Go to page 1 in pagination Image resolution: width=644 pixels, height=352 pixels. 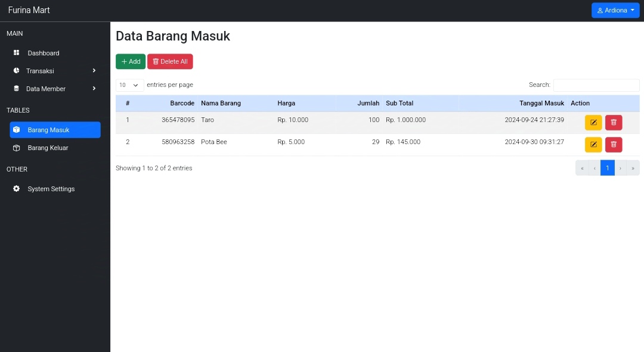(607, 168)
